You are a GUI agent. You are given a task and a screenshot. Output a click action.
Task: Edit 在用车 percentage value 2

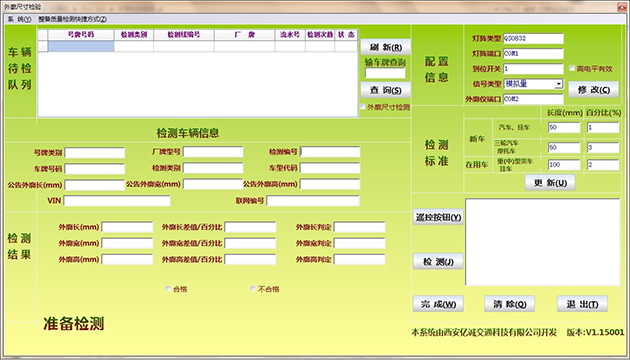point(603,164)
